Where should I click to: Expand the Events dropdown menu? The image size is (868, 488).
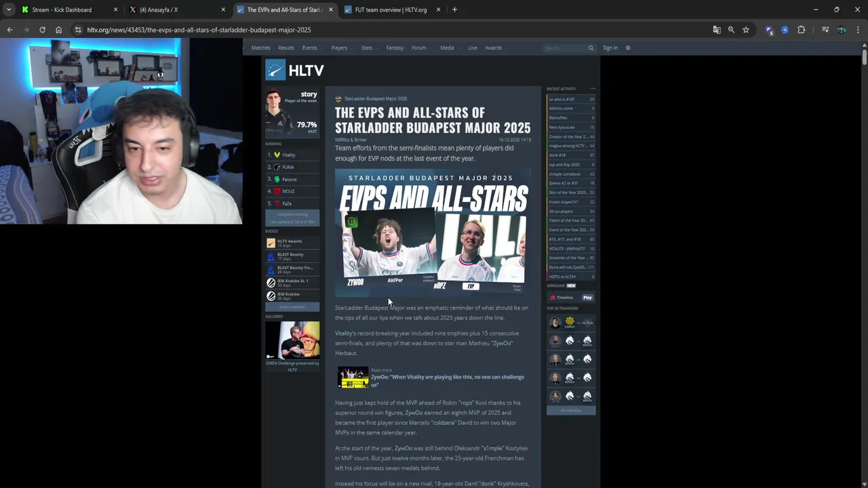click(311, 48)
